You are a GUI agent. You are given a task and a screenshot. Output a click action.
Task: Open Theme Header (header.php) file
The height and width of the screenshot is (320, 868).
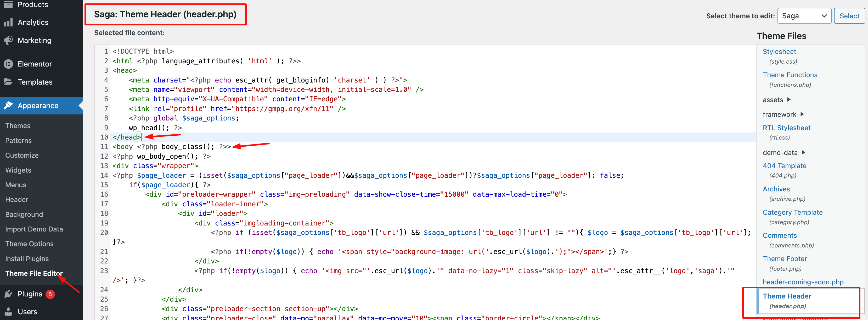click(787, 296)
